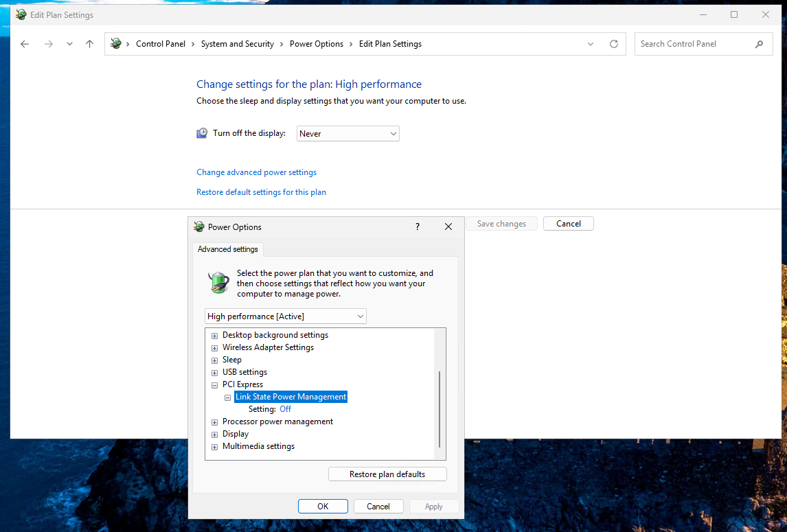Collapse Link State Power Management node

227,397
